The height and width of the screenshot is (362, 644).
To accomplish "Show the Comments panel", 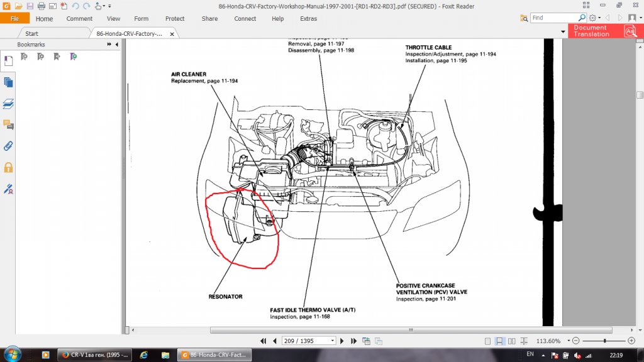I will pos(8,124).
